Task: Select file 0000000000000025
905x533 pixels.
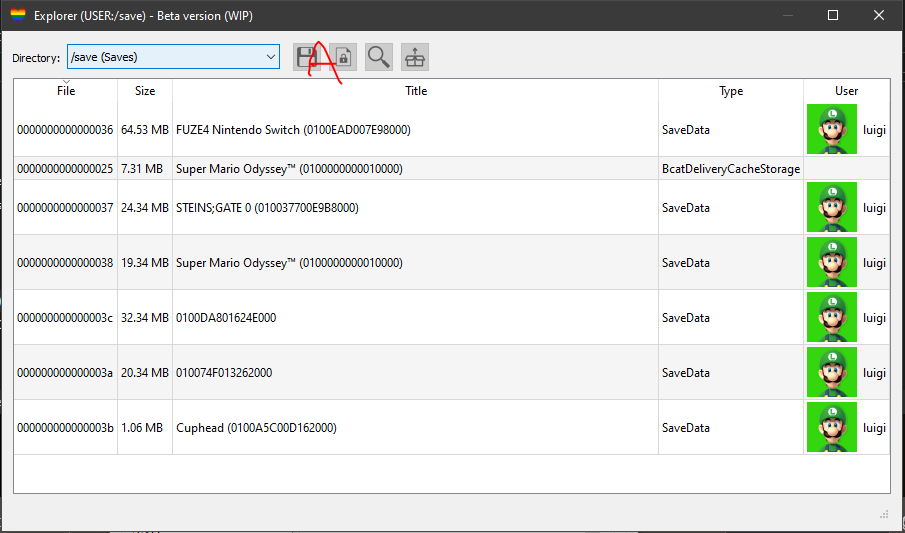Action: [65, 169]
